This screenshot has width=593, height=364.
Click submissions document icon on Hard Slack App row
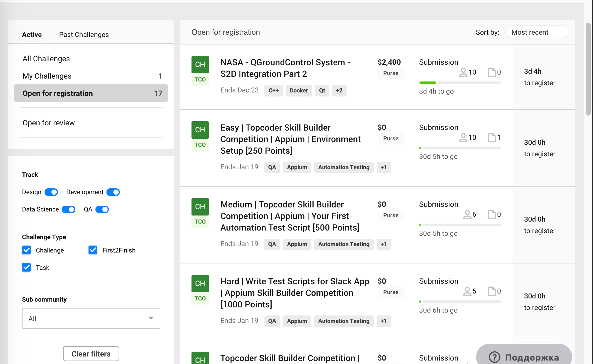(x=491, y=291)
